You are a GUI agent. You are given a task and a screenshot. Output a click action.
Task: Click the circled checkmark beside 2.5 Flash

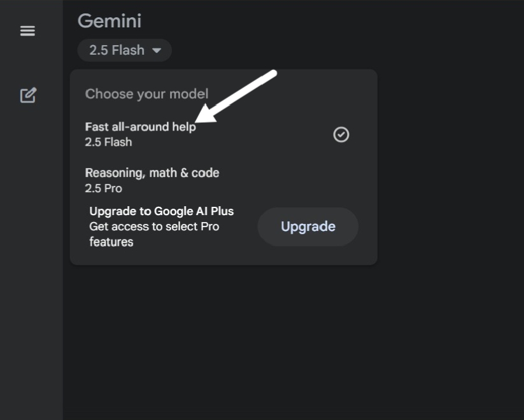tap(341, 134)
